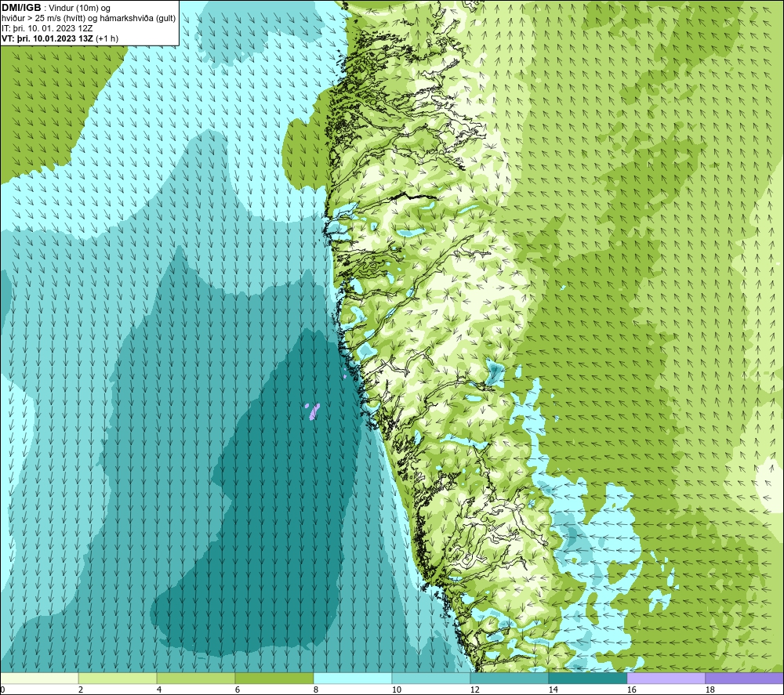Click the 14–16 m/s dark teal legend swatch
Screen dimensions: 784x695
pos(587,678)
